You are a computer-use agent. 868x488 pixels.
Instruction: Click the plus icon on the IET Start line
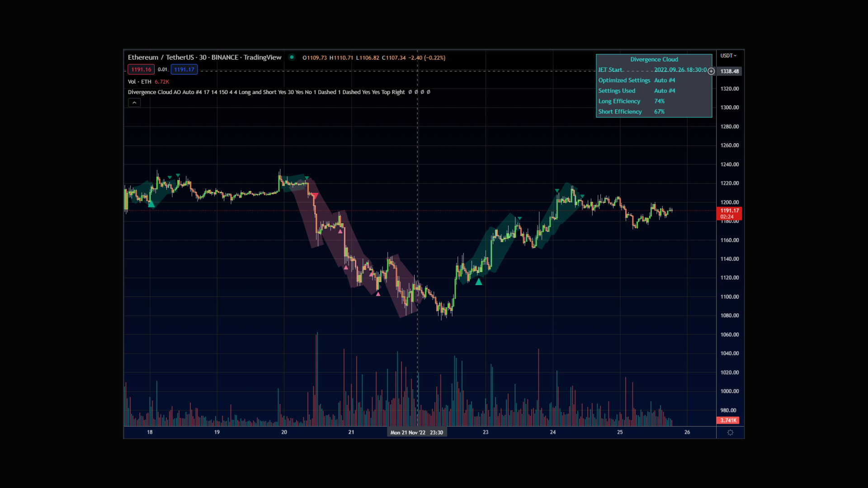click(x=711, y=71)
